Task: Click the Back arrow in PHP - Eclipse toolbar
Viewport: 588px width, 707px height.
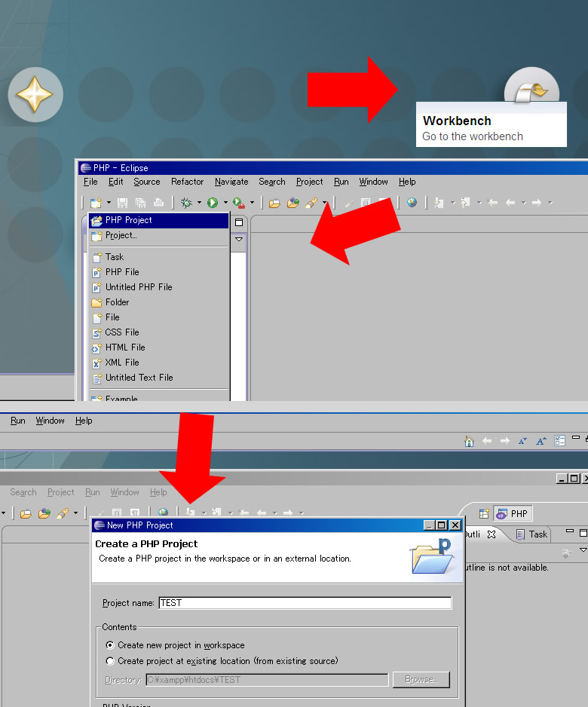Action: (x=510, y=203)
